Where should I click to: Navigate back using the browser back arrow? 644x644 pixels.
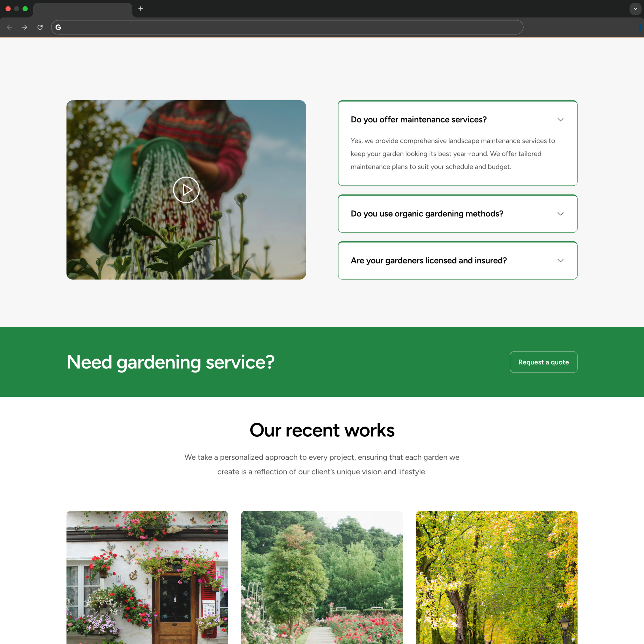pyautogui.click(x=9, y=27)
